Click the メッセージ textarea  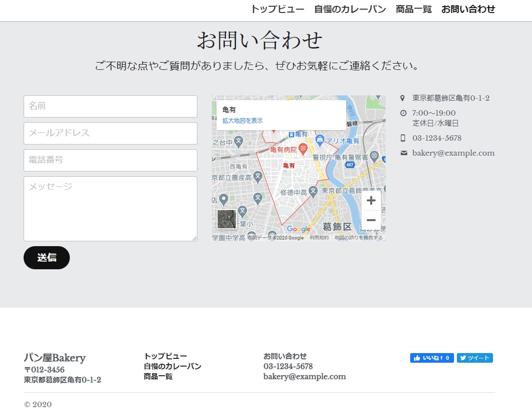(110, 209)
